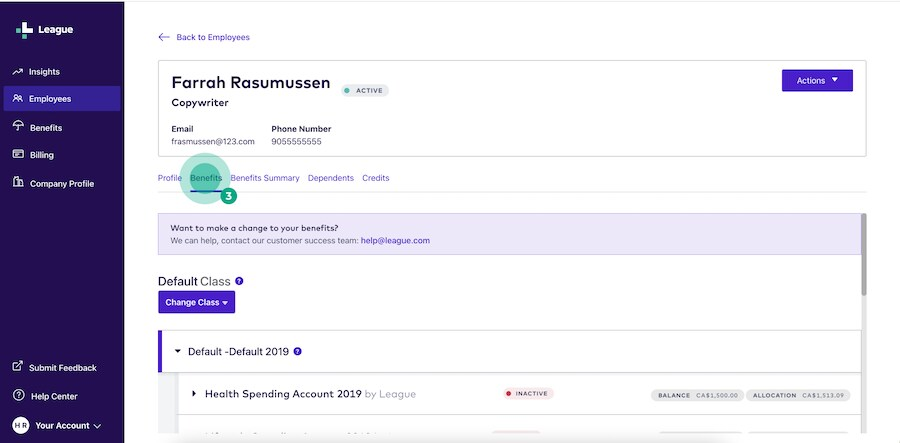Open Benefits in the sidebar
900x443 pixels.
(46, 127)
